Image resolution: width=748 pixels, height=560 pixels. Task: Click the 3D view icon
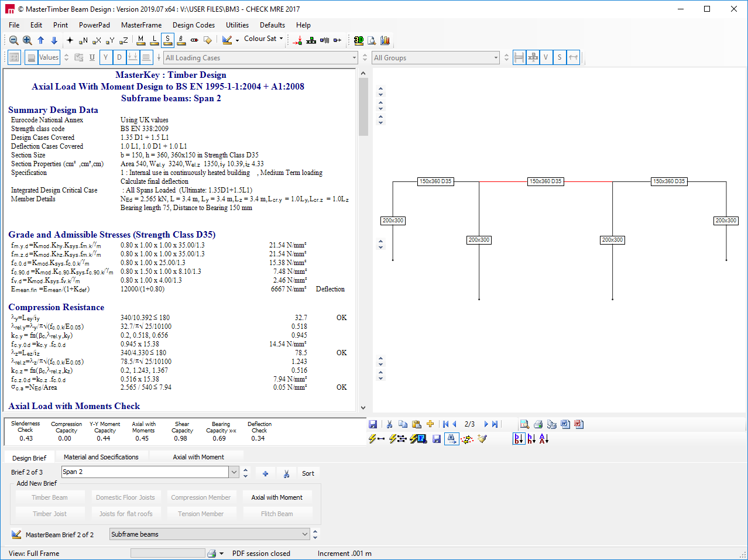tap(359, 40)
